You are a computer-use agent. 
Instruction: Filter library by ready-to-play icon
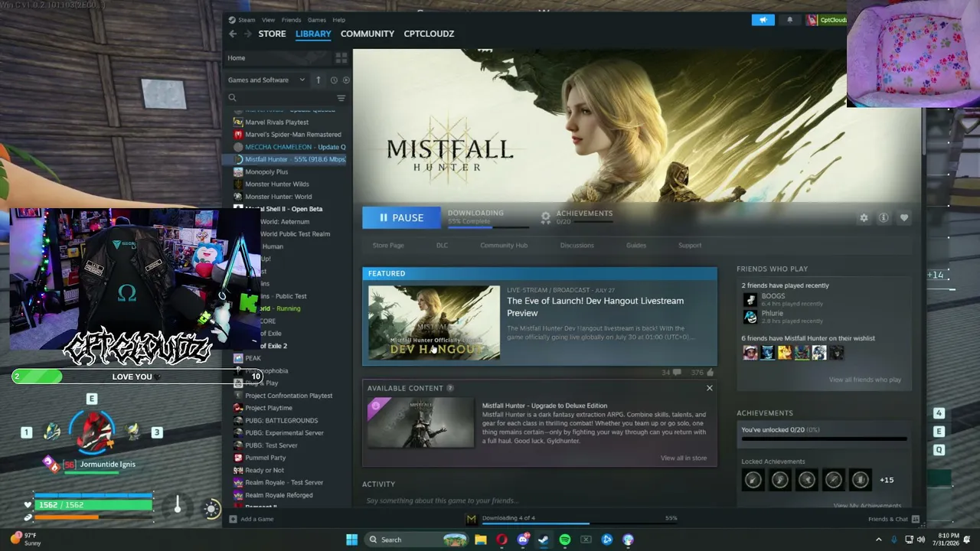point(346,80)
